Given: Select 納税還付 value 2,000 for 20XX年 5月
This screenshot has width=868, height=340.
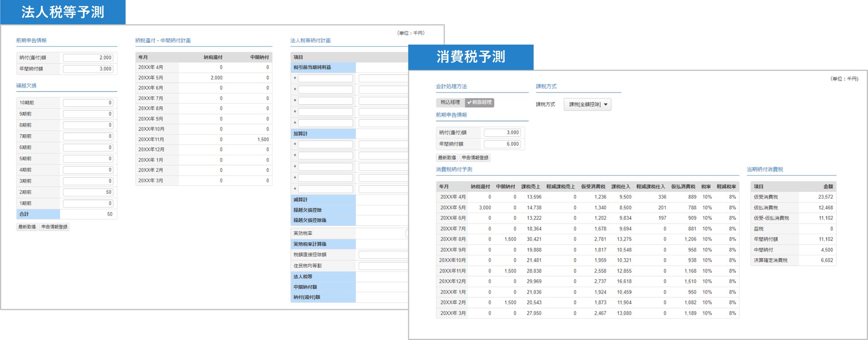Looking at the screenshot, I should [x=216, y=78].
